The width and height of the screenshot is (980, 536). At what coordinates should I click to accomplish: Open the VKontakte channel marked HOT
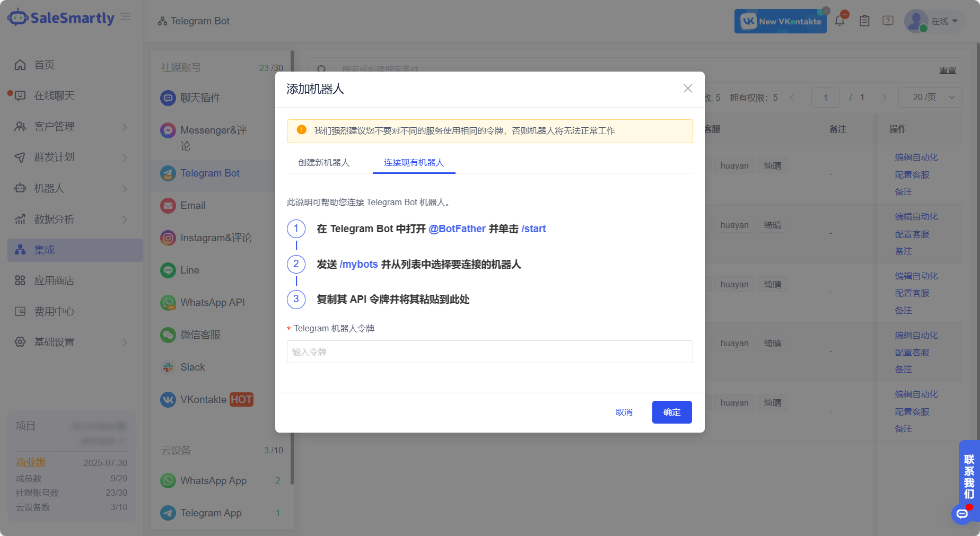[x=206, y=399]
